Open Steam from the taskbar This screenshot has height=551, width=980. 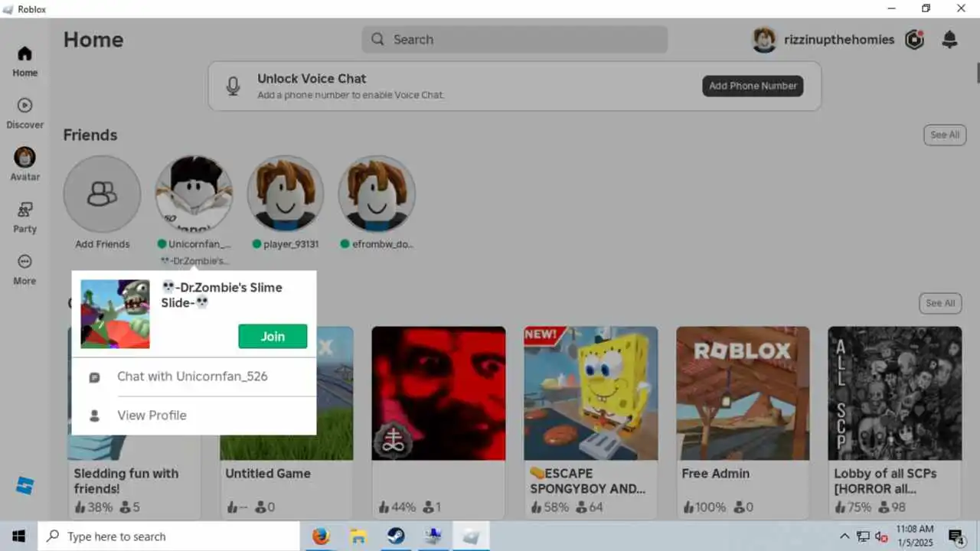tap(396, 536)
